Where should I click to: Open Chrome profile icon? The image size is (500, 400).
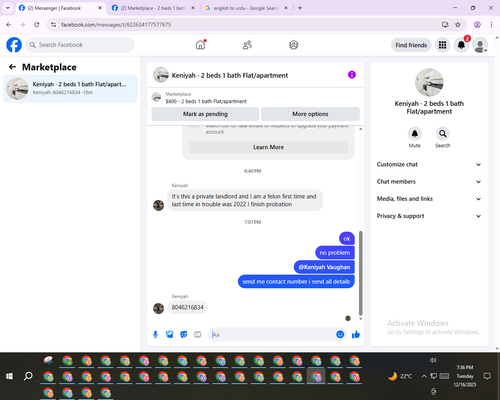click(x=477, y=25)
